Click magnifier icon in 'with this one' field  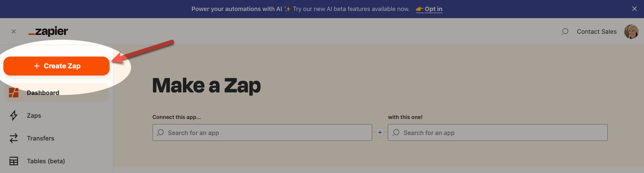click(396, 132)
